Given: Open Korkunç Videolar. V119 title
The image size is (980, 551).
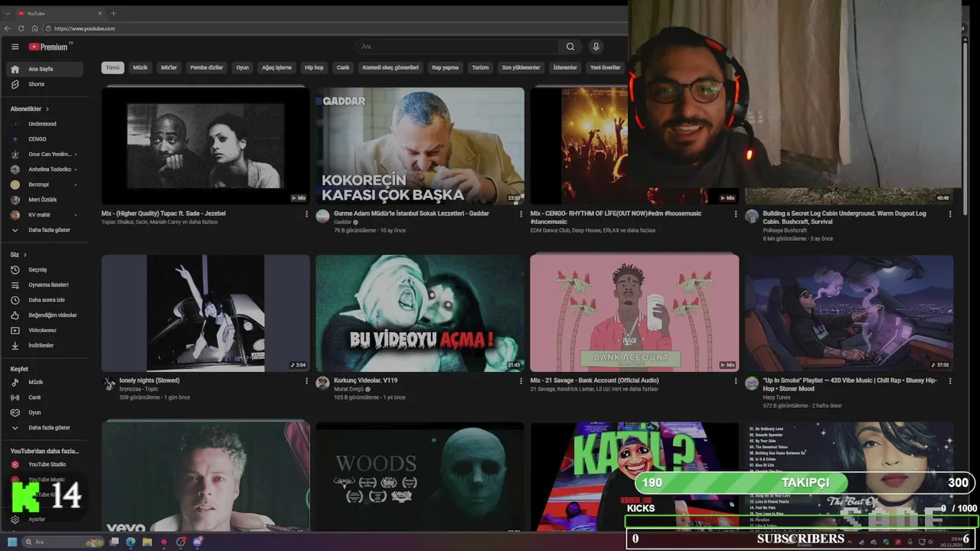Looking at the screenshot, I should coord(365,380).
